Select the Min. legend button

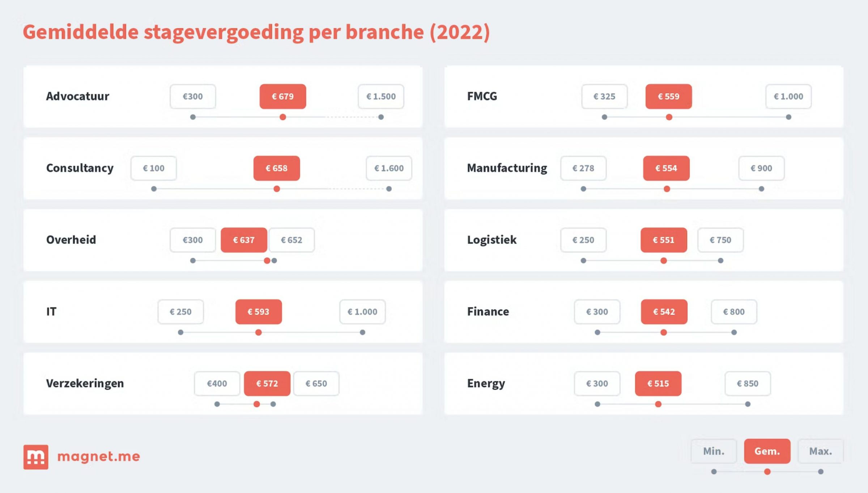tap(714, 451)
